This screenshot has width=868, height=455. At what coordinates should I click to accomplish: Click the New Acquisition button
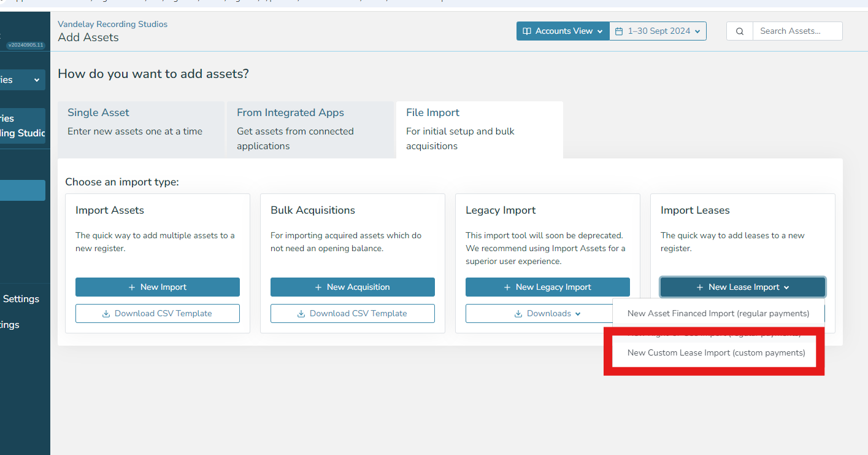pyautogui.click(x=353, y=287)
